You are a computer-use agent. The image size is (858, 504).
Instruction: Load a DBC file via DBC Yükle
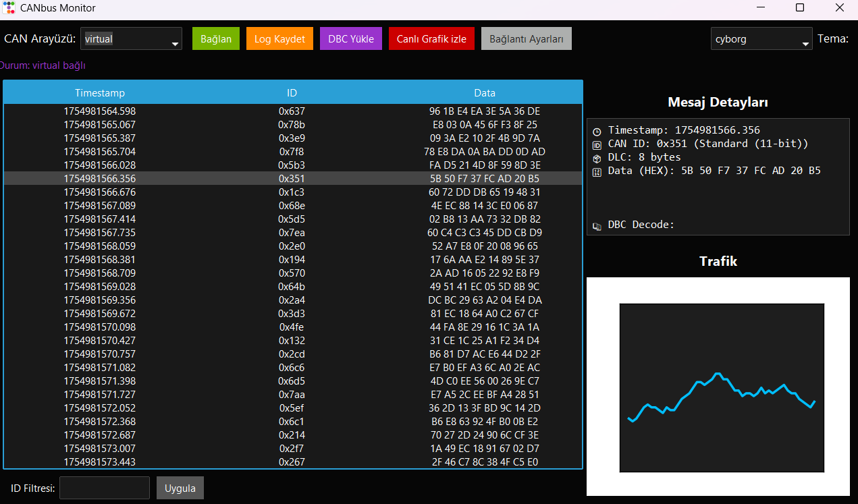350,38
